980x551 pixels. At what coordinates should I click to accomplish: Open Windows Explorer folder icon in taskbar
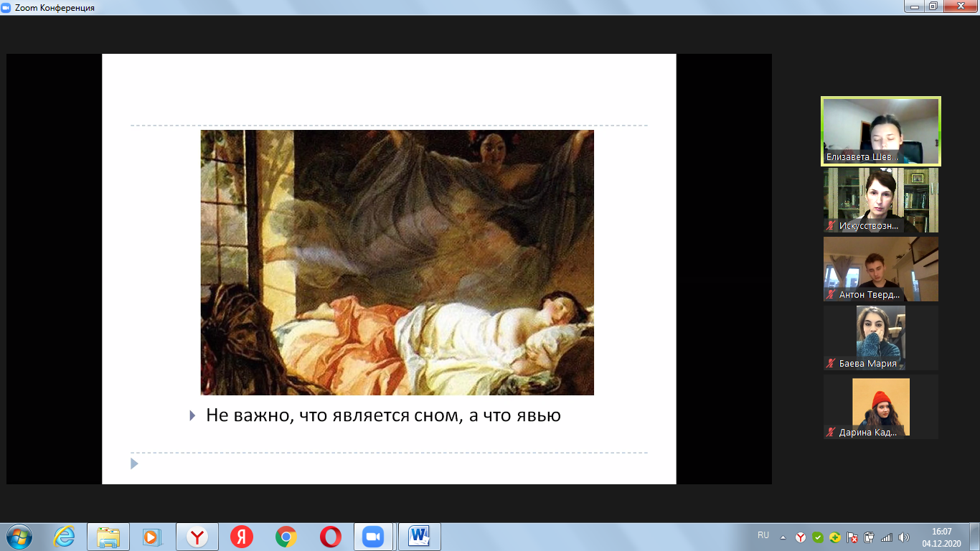coord(108,537)
